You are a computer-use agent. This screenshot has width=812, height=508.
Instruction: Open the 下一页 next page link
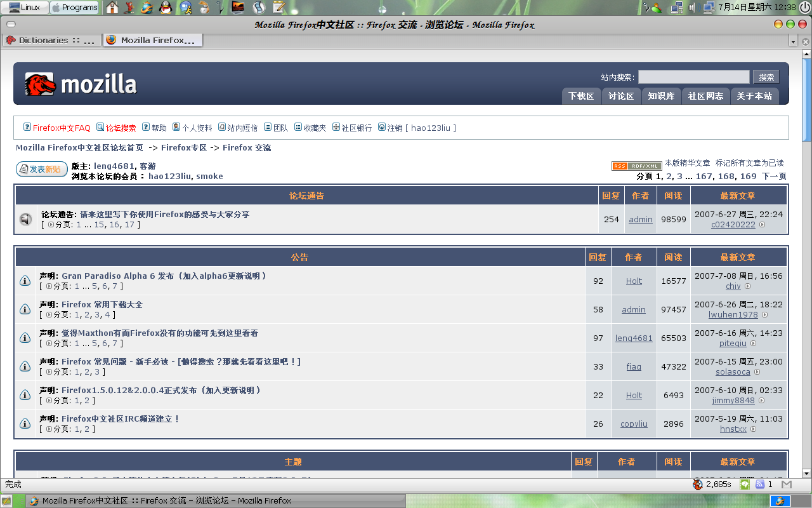774,176
